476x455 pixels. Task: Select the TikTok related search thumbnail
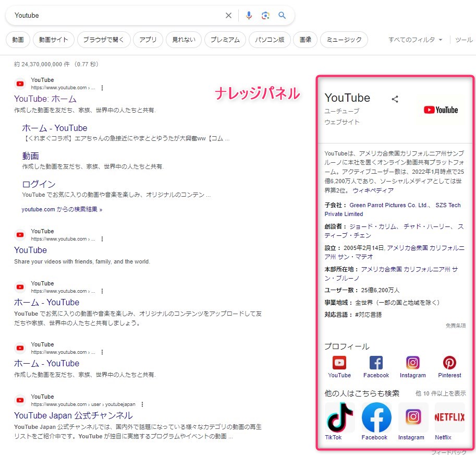pyautogui.click(x=339, y=417)
